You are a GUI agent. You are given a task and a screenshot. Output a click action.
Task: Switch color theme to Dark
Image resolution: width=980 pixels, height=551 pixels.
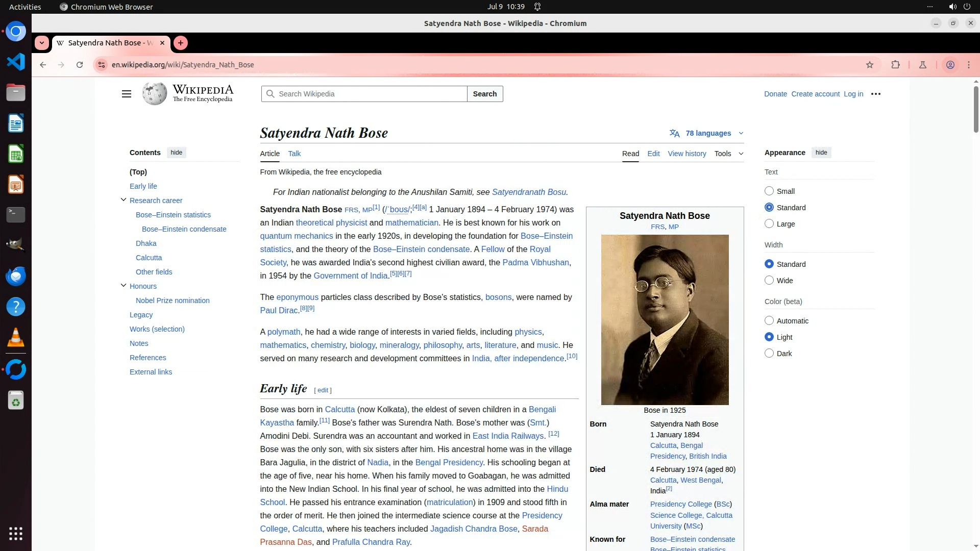tap(769, 354)
